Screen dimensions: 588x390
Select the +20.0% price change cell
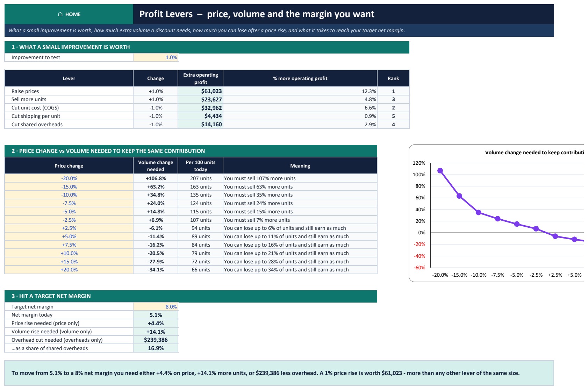coord(69,270)
